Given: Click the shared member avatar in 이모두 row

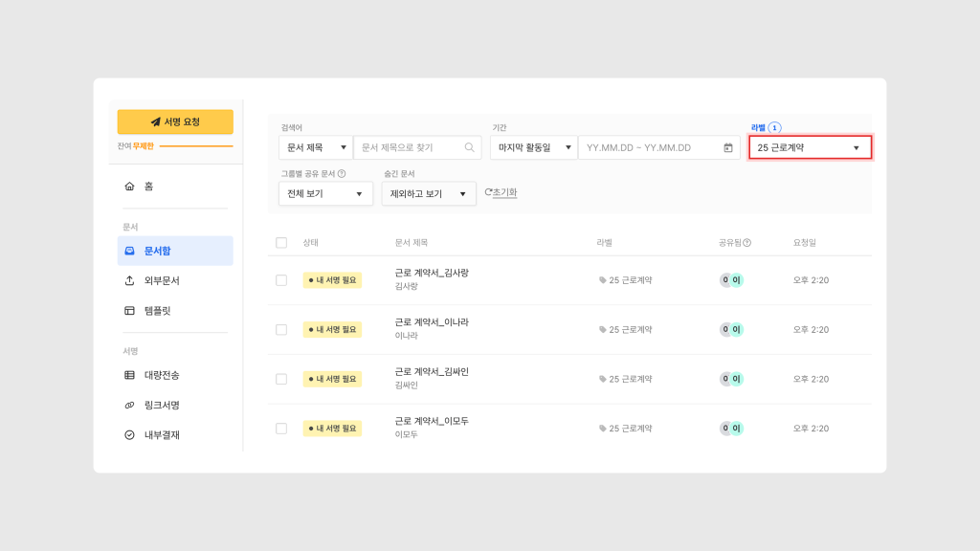Looking at the screenshot, I should click(x=731, y=429).
